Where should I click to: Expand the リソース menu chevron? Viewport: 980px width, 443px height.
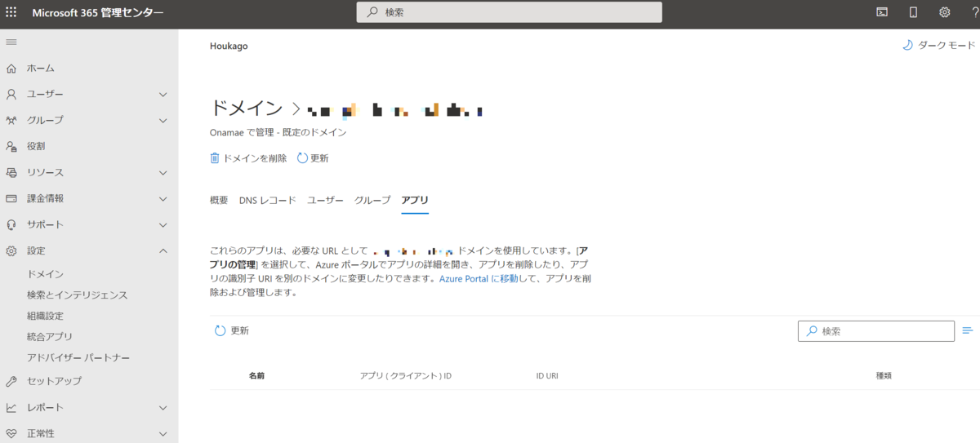click(x=163, y=173)
